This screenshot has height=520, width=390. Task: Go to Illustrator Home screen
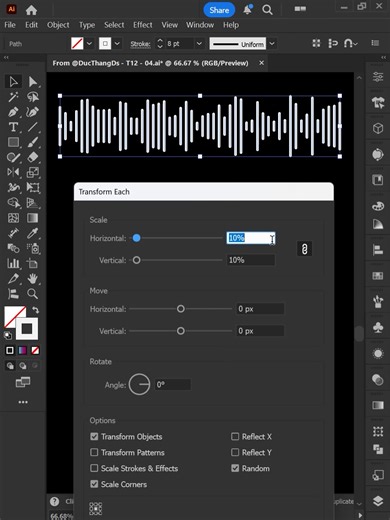31,10
